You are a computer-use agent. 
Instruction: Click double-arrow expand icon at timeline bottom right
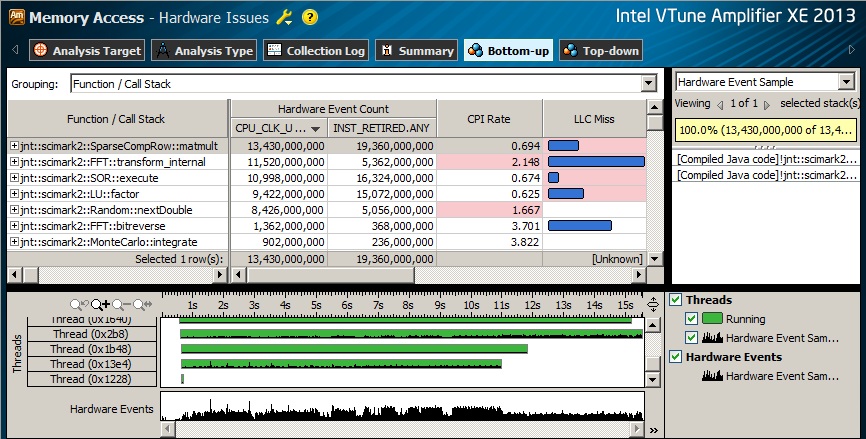coord(653,430)
